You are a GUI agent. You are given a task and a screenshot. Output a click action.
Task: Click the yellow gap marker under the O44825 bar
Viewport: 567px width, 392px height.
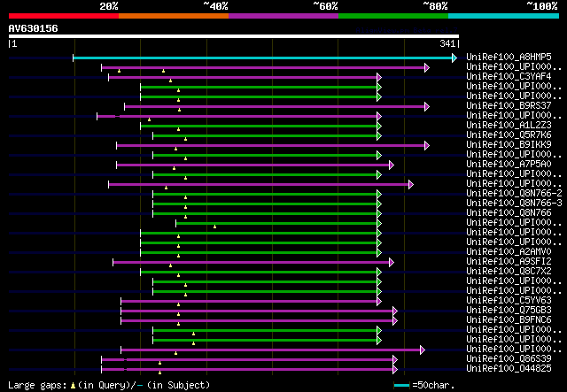click(159, 373)
